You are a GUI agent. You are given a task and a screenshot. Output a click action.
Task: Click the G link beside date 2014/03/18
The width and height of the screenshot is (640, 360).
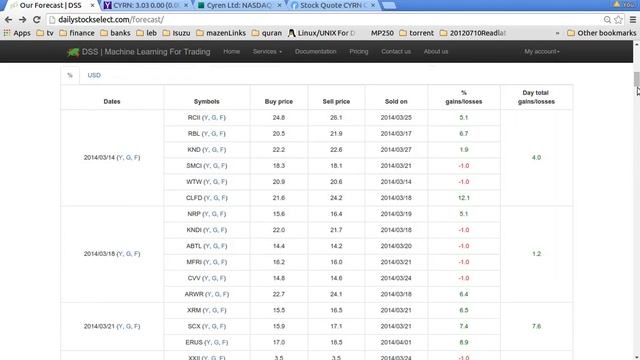128,254
